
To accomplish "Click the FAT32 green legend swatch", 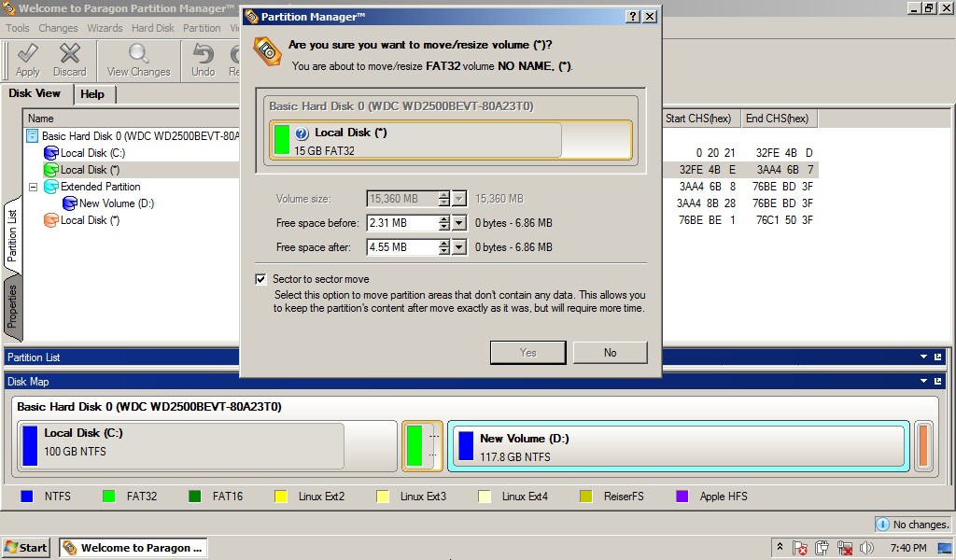I will coord(109,497).
